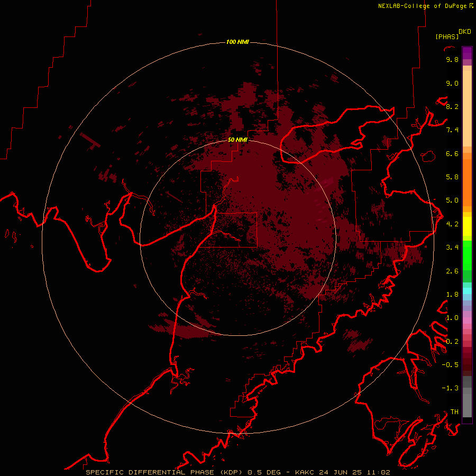Click the 4.2 scale value
This screenshot has height=476, width=476.
[x=452, y=224]
